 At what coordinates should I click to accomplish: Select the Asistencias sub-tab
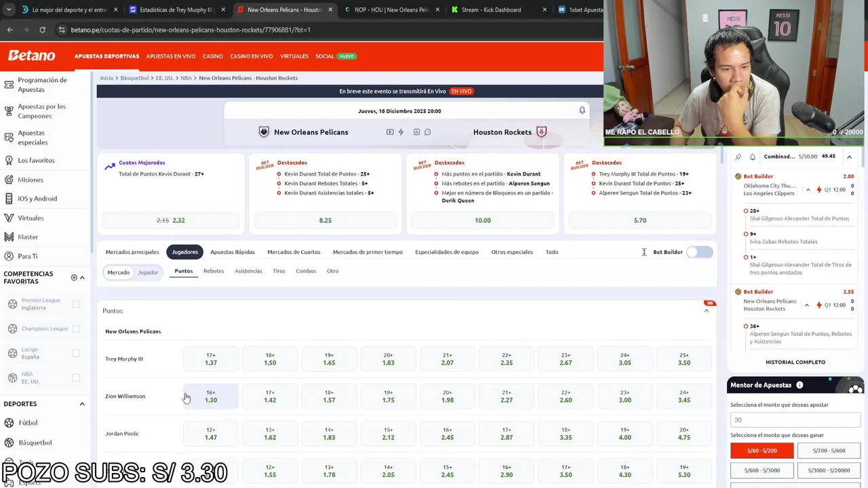click(248, 271)
